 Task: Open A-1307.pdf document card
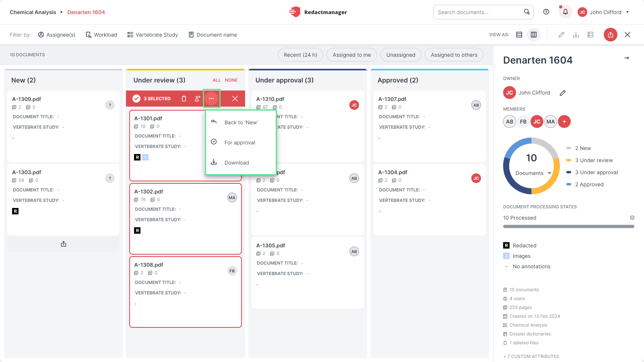pos(429,126)
